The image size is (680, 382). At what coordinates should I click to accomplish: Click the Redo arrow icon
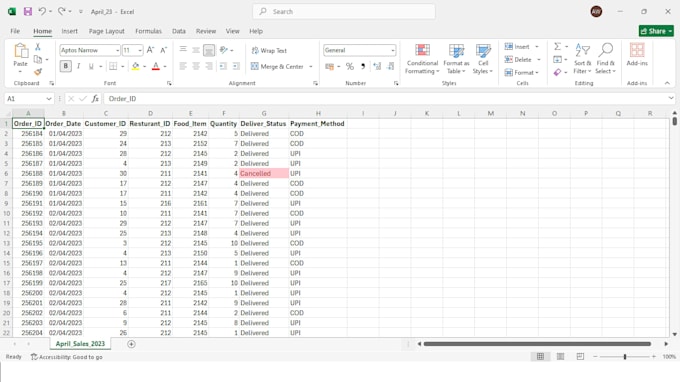pos(62,11)
